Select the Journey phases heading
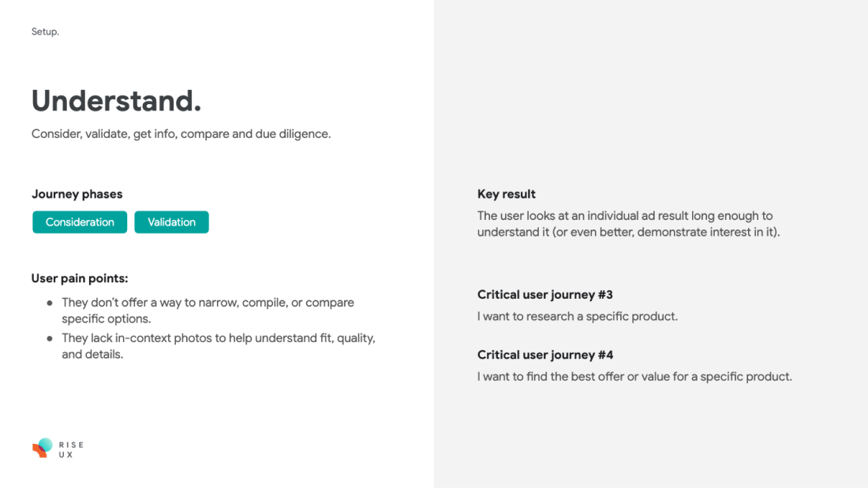Image resolution: width=868 pixels, height=488 pixels. pyautogui.click(x=77, y=194)
